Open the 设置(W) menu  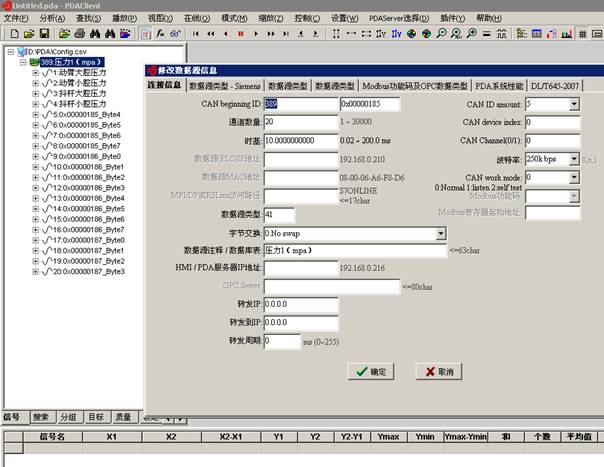pos(345,18)
